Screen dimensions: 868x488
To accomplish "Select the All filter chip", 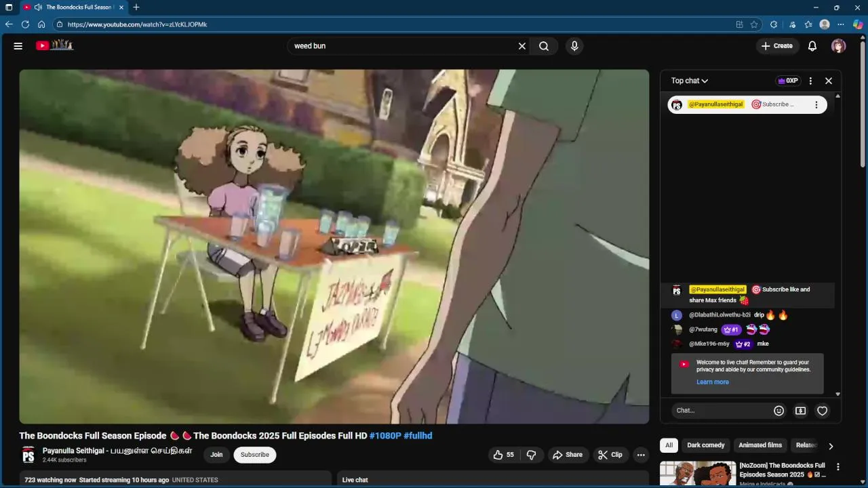I will tap(669, 445).
